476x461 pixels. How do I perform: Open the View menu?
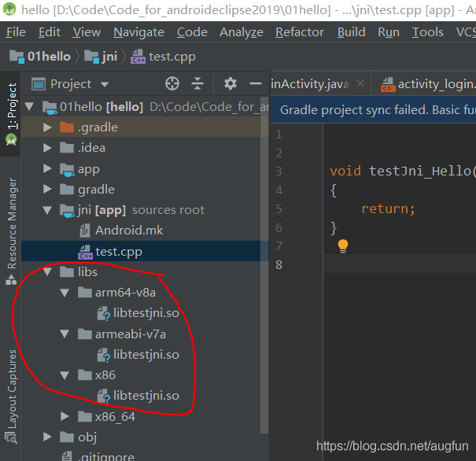[87, 32]
